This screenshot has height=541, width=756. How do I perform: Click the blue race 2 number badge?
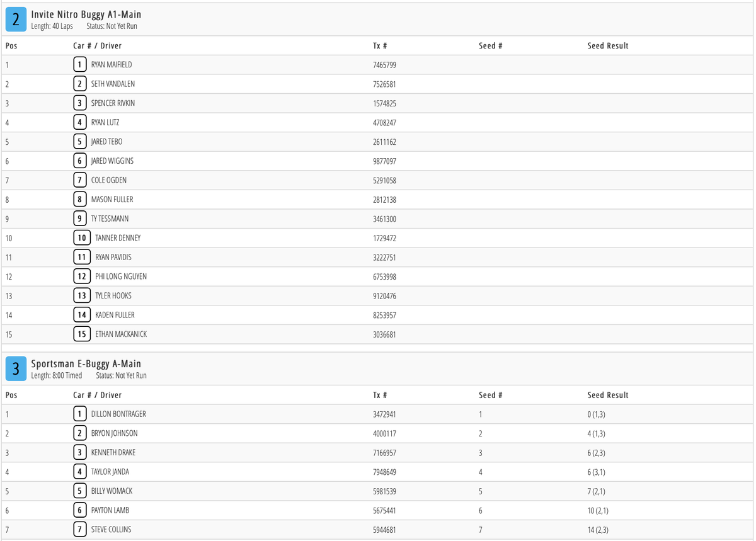16,20
